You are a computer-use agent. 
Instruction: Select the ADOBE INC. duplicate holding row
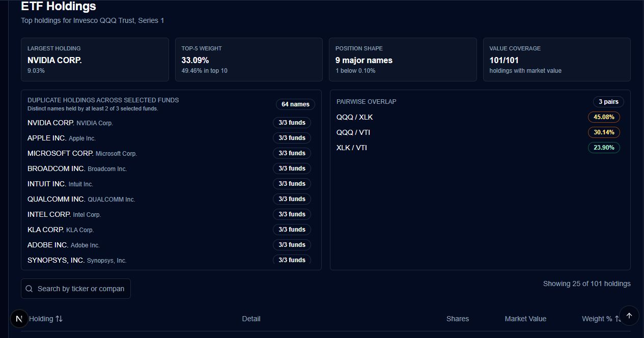click(169, 245)
